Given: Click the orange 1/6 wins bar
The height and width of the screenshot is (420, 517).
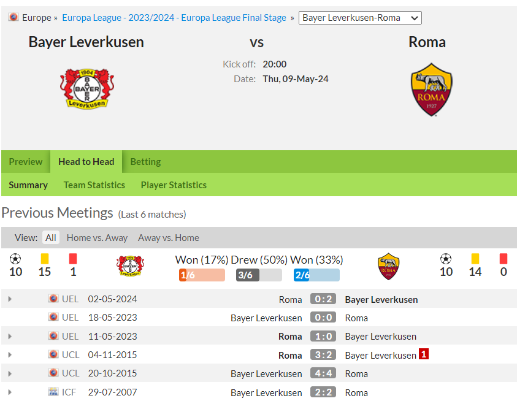Looking at the screenshot, I should [202, 275].
